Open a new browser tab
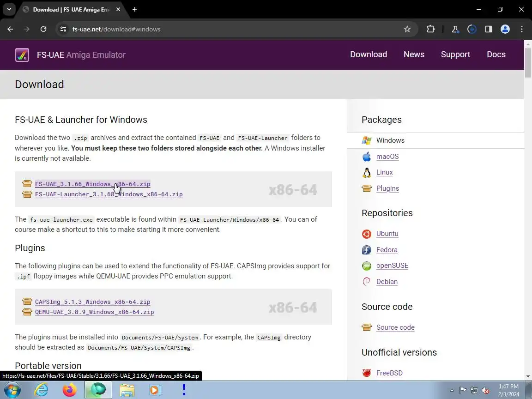The image size is (532, 399). point(135,10)
